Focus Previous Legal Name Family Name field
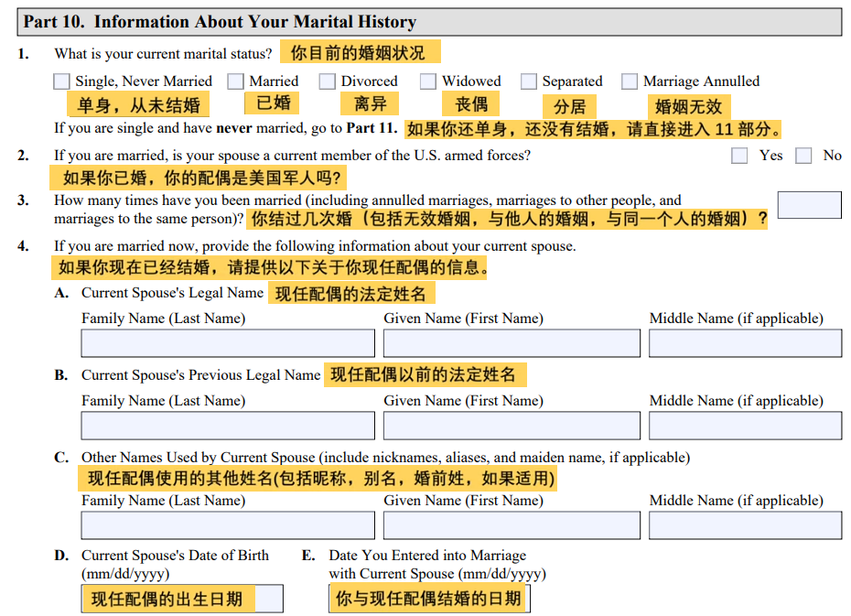Screen dimensions: 851x616 (228, 426)
